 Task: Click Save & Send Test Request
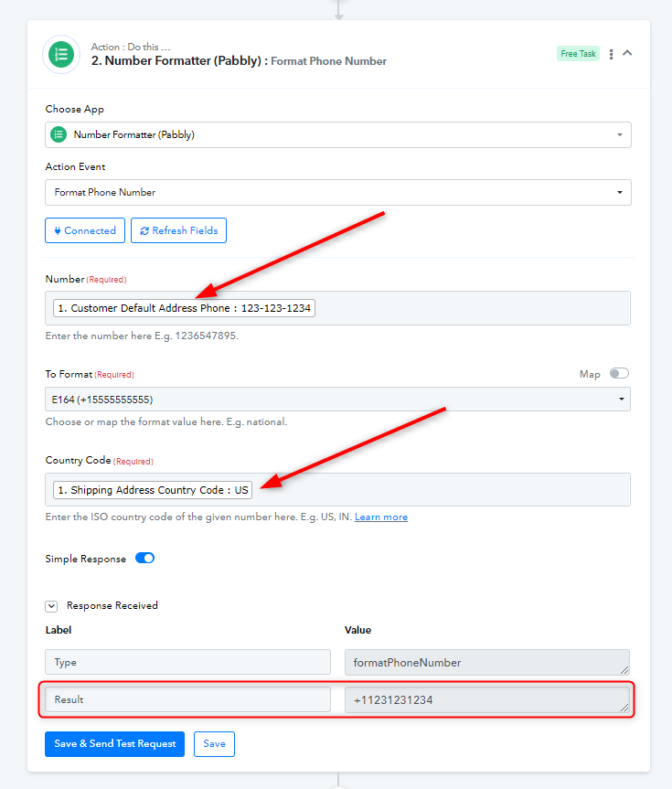click(x=115, y=743)
